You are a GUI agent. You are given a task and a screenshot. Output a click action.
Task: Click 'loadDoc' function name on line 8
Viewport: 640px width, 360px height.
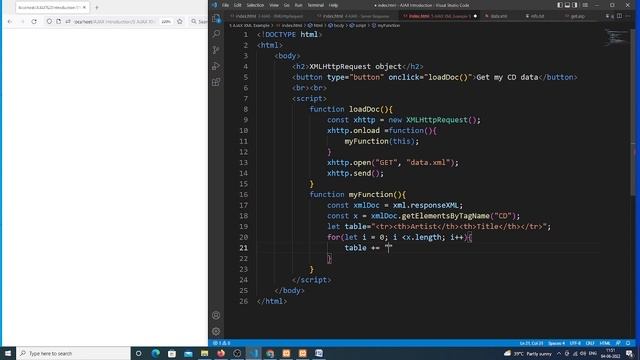[x=364, y=109]
